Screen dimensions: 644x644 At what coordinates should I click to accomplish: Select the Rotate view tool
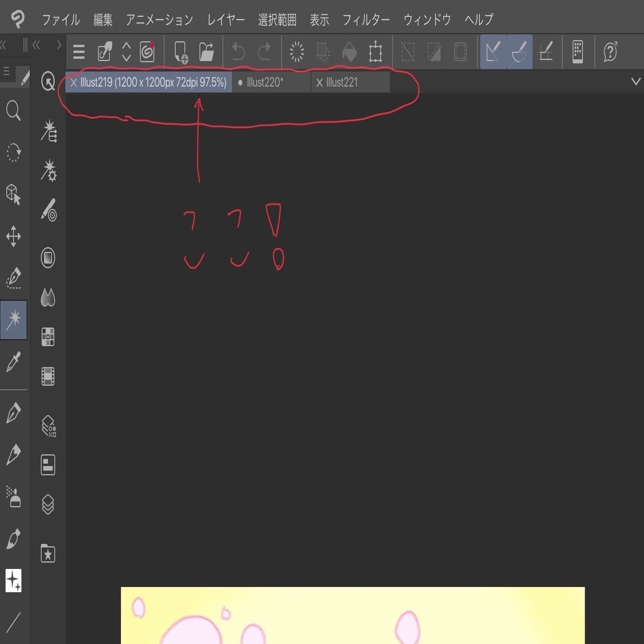click(x=13, y=152)
